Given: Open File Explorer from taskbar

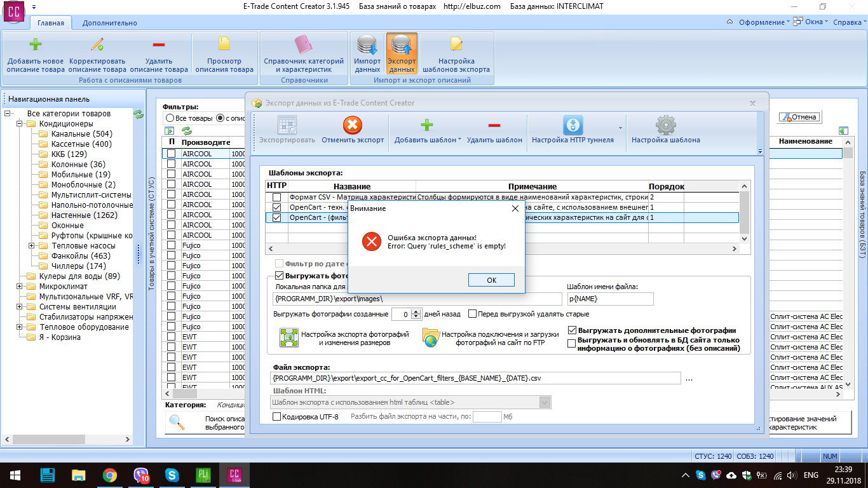Looking at the screenshot, I should pyautogui.click(x=79, y=475).
